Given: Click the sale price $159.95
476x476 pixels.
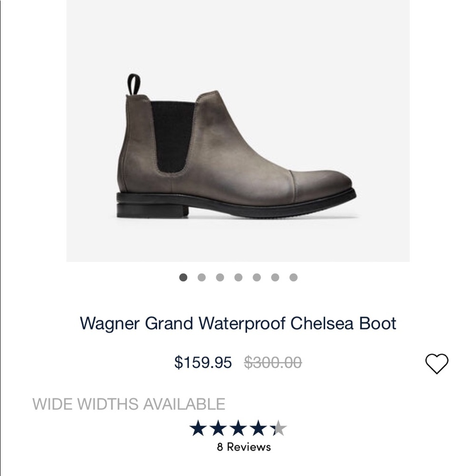Looking at the screenshot, I should point(202,364).
